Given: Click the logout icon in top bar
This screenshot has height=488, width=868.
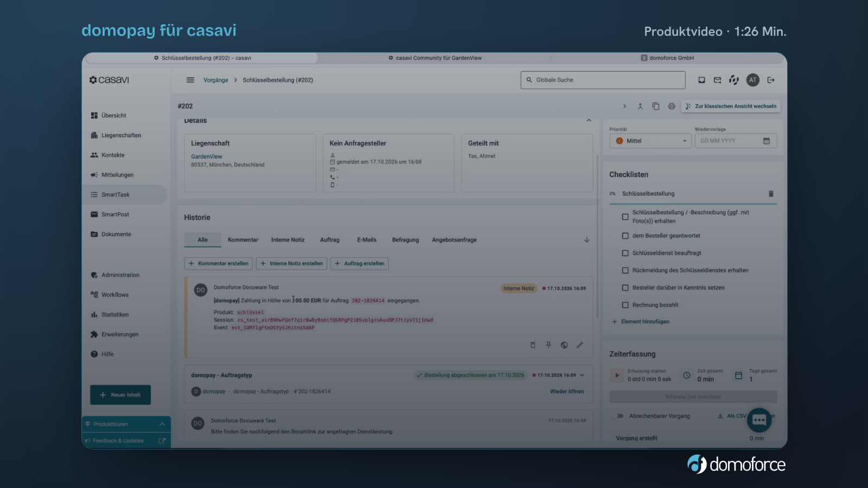Looking at the screenshot, I should (771, 80).
